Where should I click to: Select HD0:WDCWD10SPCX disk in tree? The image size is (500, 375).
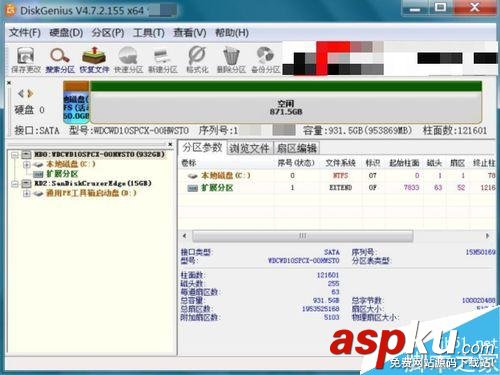100,154
